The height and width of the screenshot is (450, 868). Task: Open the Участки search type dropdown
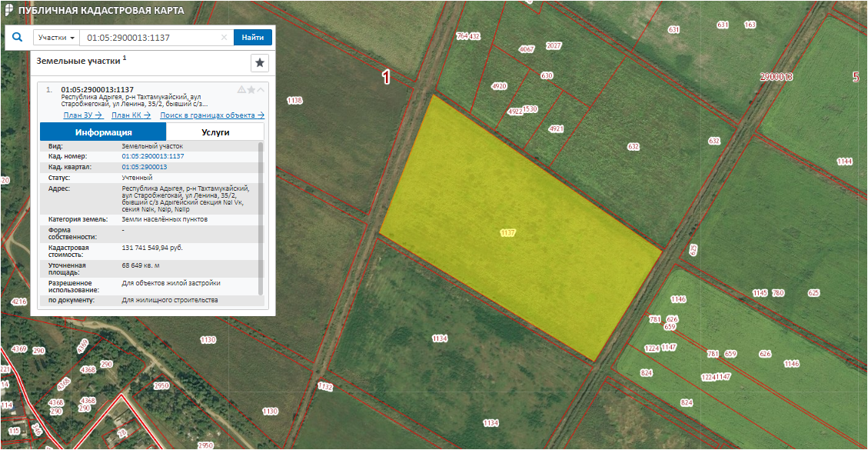pos(57,38)
